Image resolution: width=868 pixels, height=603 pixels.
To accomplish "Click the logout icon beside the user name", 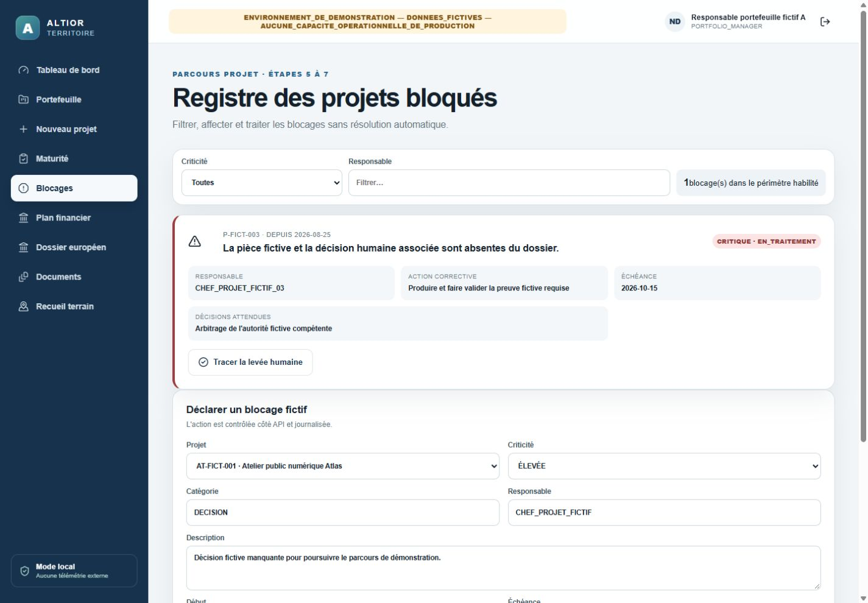I will click(x=825, y=22).
